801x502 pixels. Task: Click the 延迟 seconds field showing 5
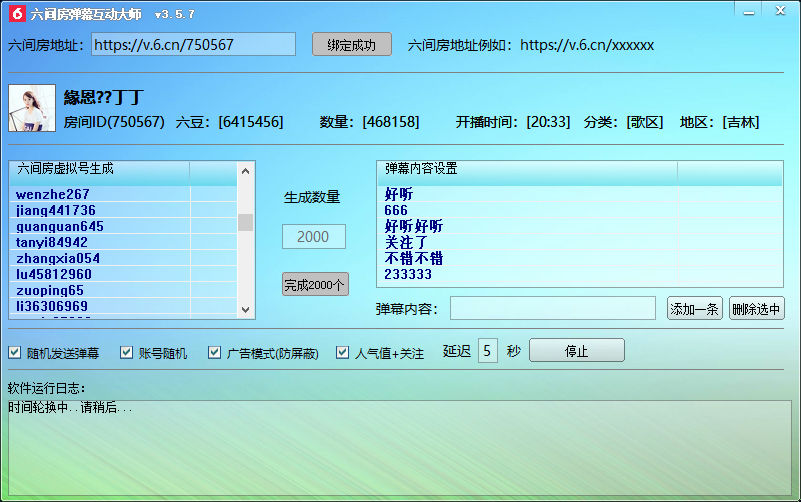(x=487, y=351)
